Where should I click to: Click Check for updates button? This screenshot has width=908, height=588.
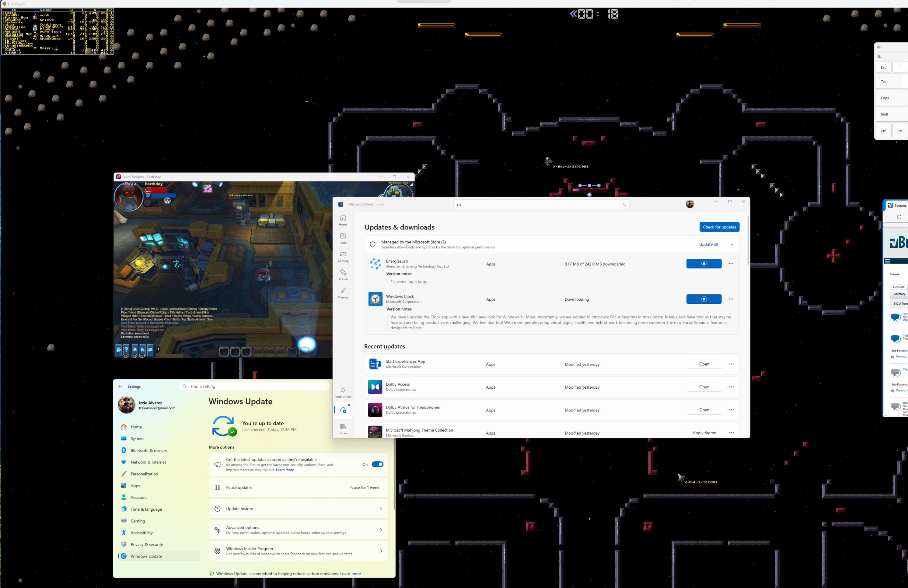point(719,227)
